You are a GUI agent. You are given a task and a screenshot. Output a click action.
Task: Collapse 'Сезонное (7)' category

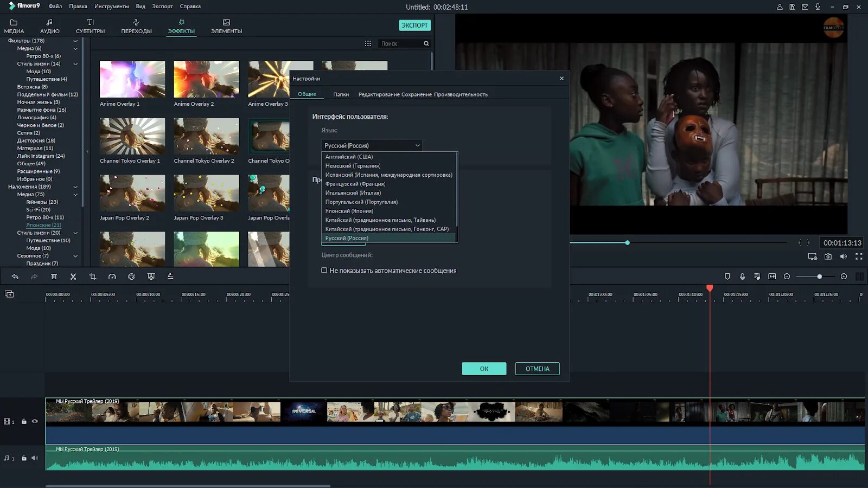click(75, 256)
